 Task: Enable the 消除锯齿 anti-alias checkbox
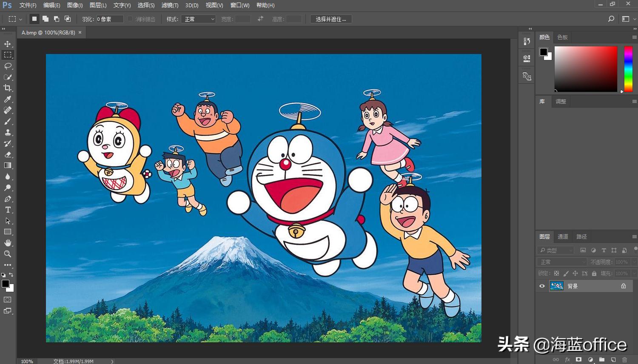pyautogui.click(x=130, y=19)
